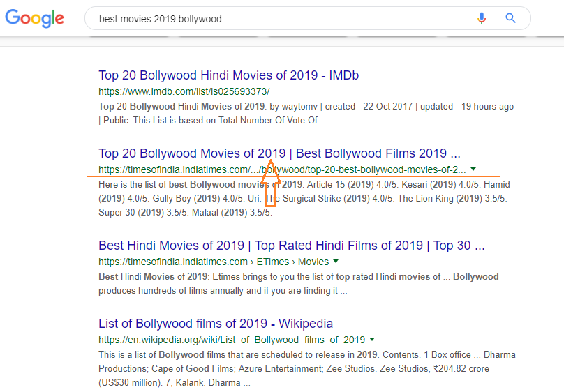
Task: Expand the arrow next to 'ETimes › Movies'
Action: pyautogui.click(x=336, y=262)
